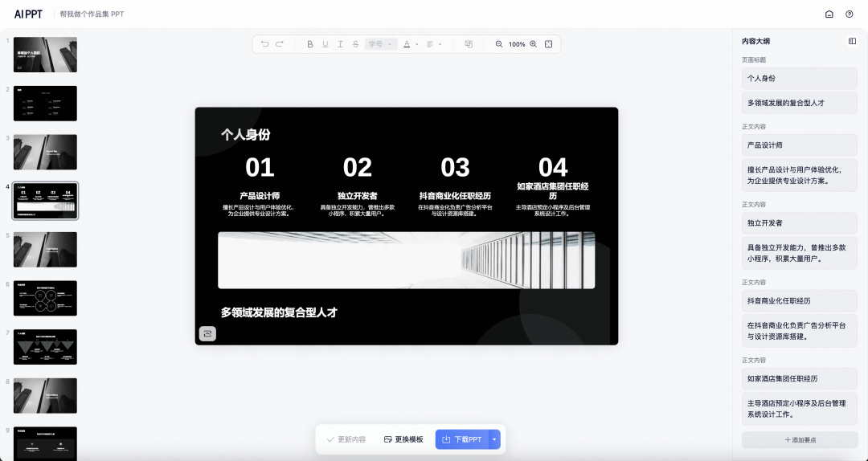Select the 04 number on the slide
Image resolution: width=868 pixels, height=461 pixels.
coord(552,167)
